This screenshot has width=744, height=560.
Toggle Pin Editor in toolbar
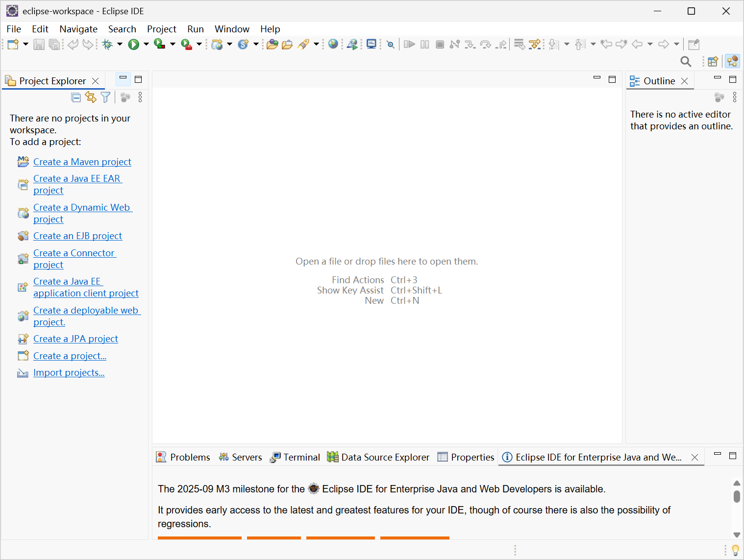[694, 45]
